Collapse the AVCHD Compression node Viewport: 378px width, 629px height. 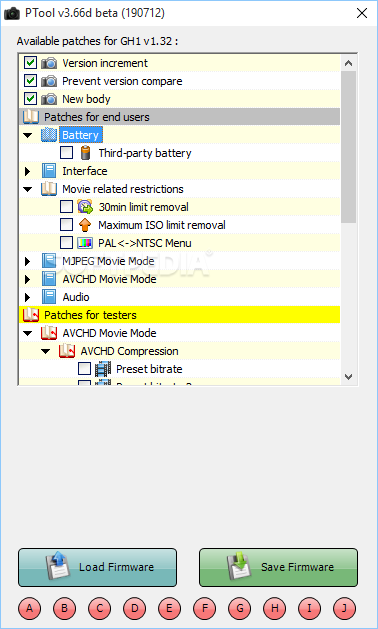[45, 351]
